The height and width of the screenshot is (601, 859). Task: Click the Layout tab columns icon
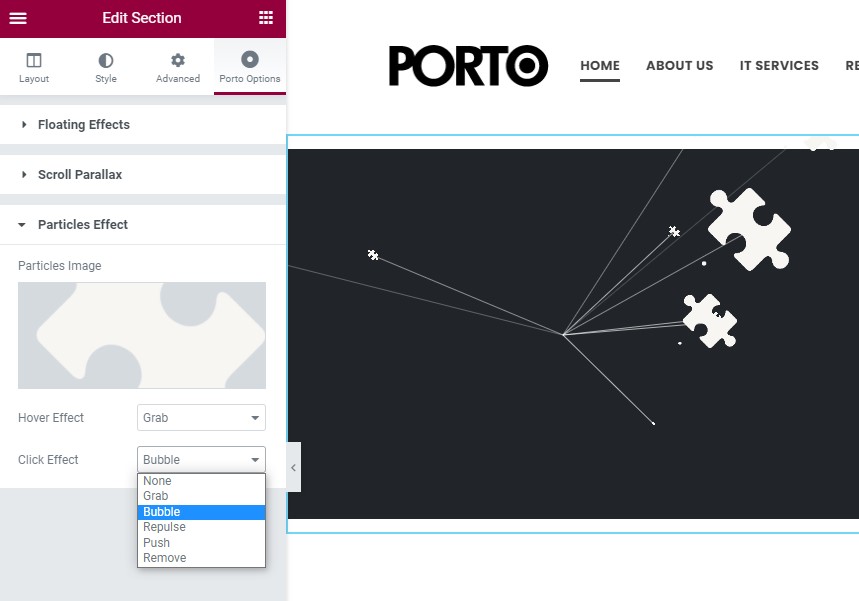click(x=34, y=60)
